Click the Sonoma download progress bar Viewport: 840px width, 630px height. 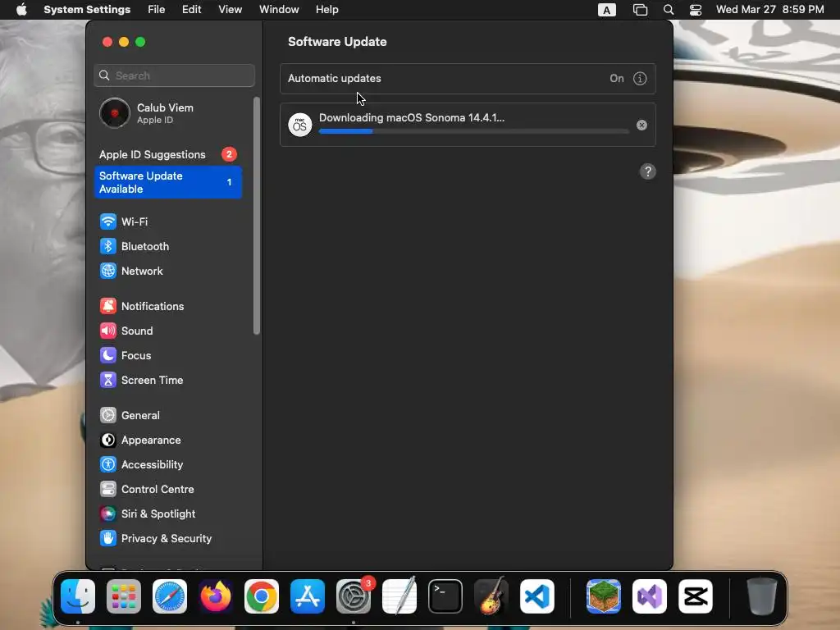tap(473, 131)
